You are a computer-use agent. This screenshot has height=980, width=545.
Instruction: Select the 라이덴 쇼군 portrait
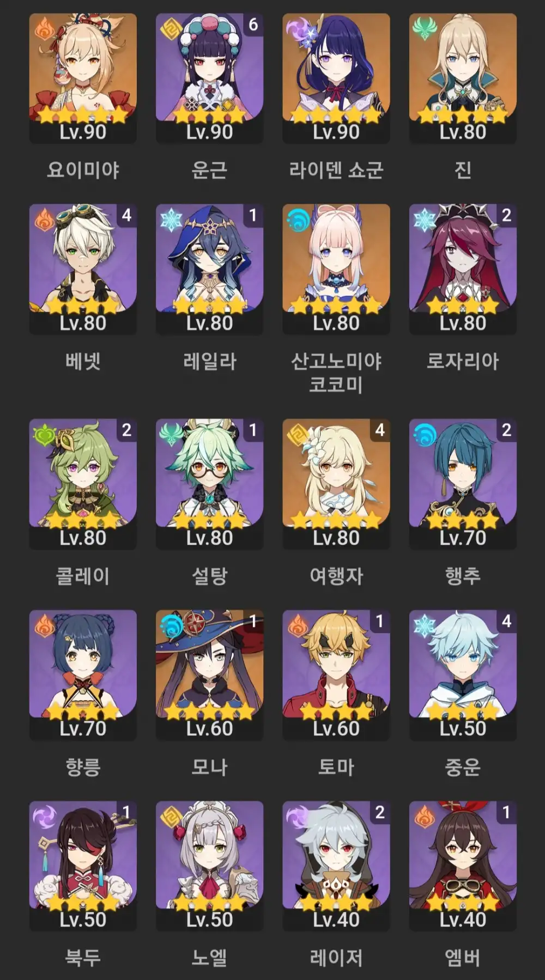[336, 67]
